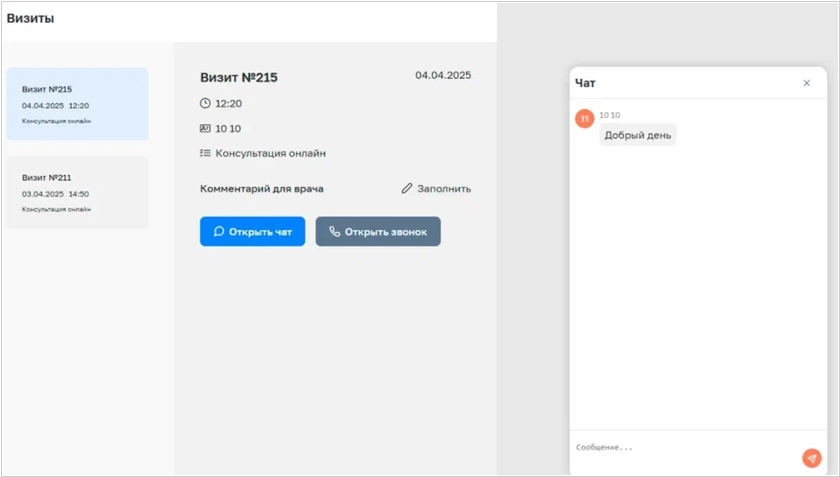Click the ID card icon next to 10 10

pyautogui.click(x=206, y=128)
